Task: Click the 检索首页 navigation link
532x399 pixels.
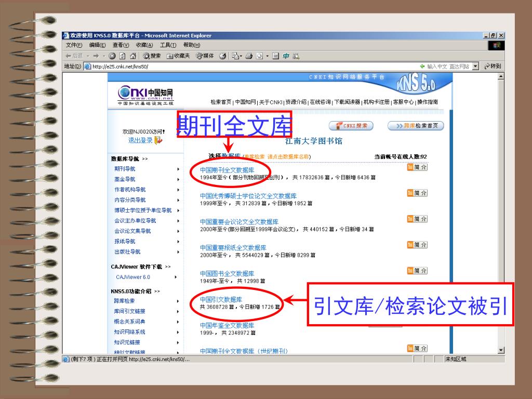Action: coord(221,102)
